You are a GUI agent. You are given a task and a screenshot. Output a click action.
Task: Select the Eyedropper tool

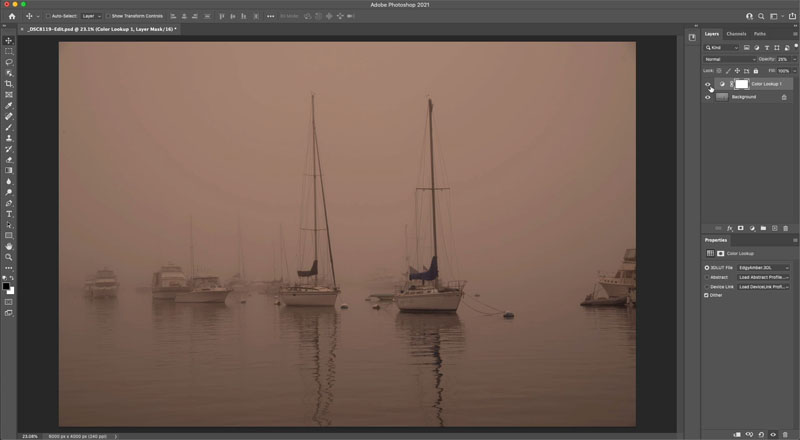[x=9, y=105]
